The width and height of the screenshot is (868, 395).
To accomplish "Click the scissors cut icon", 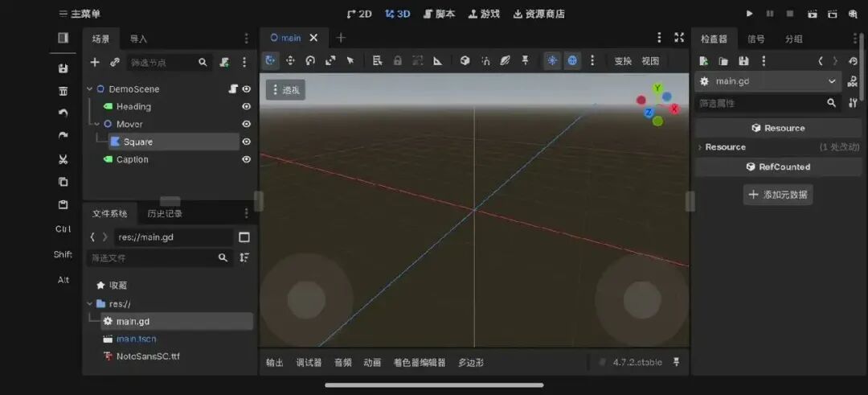I will coord(63,159).
